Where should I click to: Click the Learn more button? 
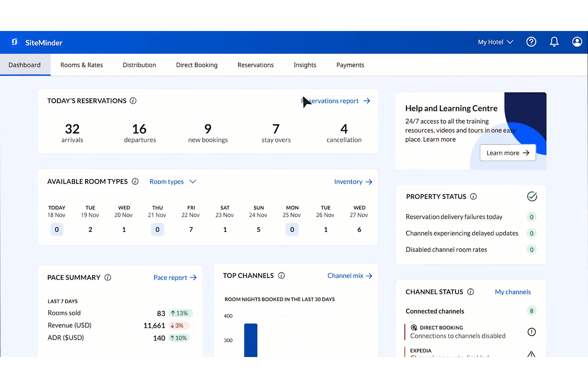coord(508,153)
